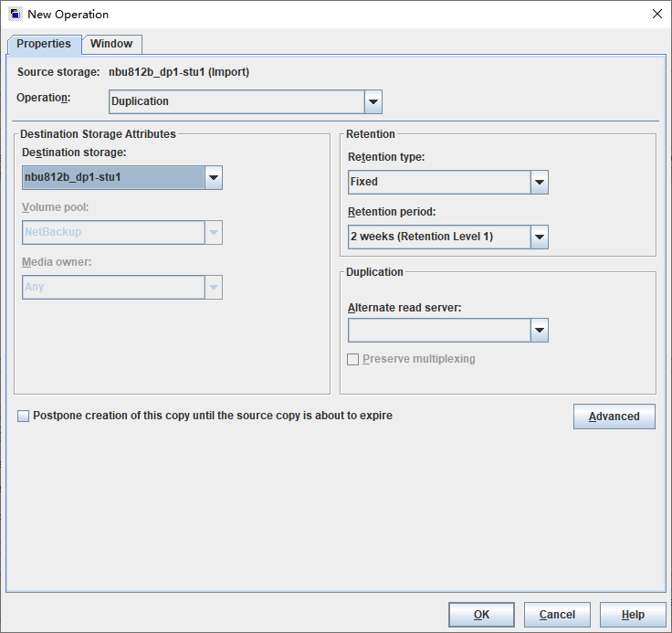The height and width of the screenshot is (633, 672).
Task: Select the Properties tab
Action: [x=44, y=44]
